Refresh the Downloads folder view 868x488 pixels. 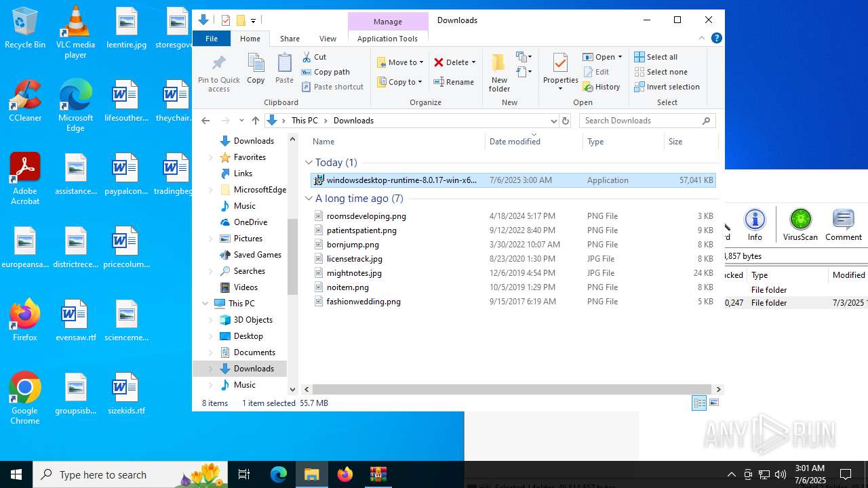[x=566, y=121]
